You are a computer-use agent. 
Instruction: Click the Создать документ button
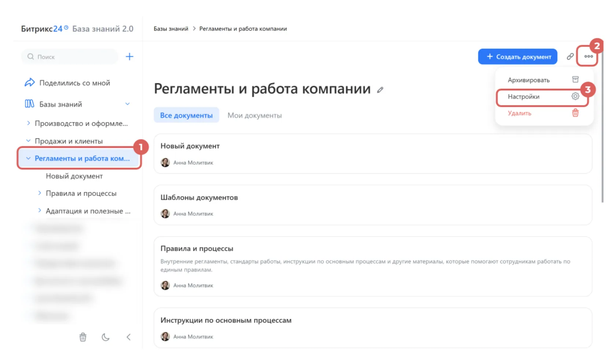518,57
